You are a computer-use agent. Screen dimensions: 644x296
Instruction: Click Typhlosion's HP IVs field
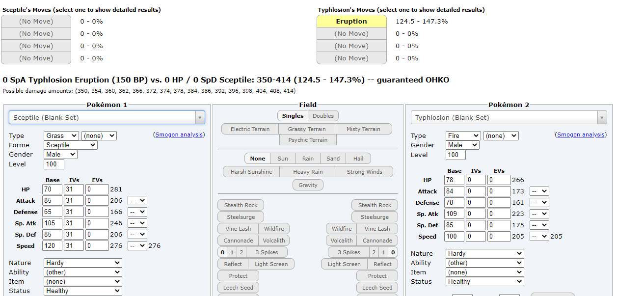[x=476, y=180]
